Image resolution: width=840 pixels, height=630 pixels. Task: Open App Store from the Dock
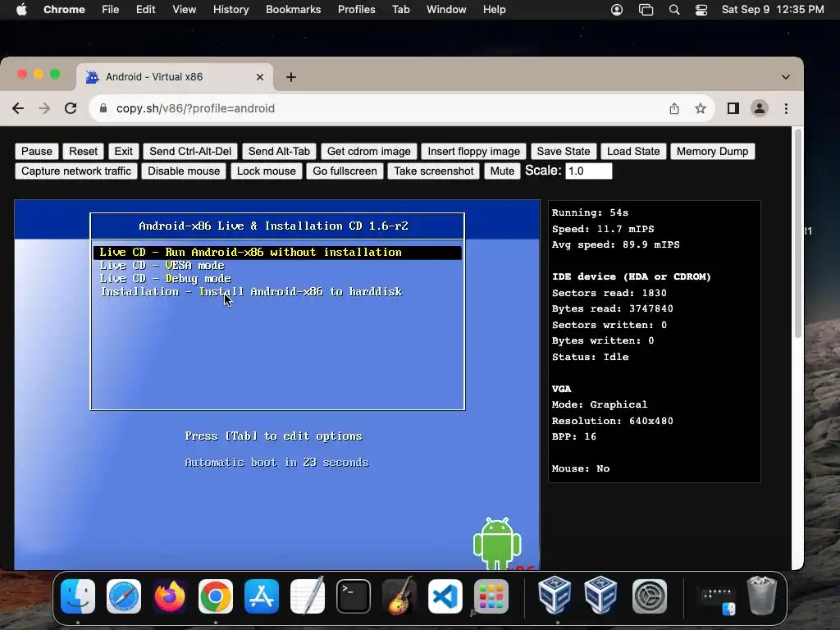tap(262, 596)
